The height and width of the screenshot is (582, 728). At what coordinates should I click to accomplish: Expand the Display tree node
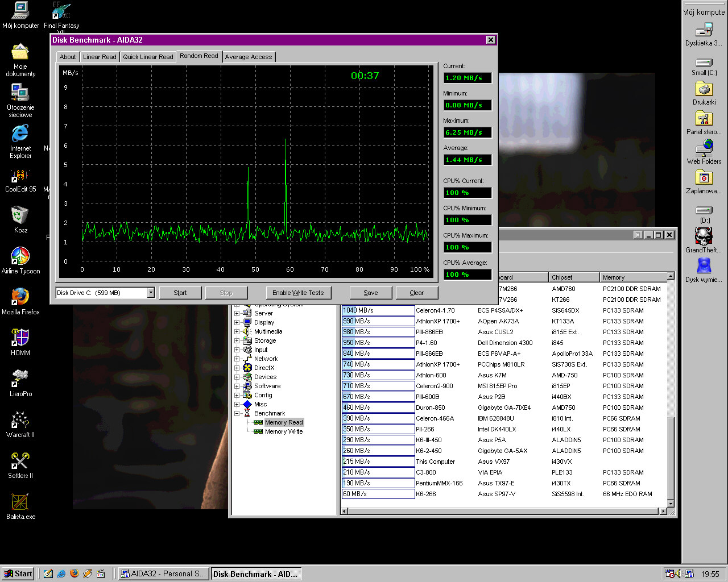pyautogui.click(x=237, y=322)
